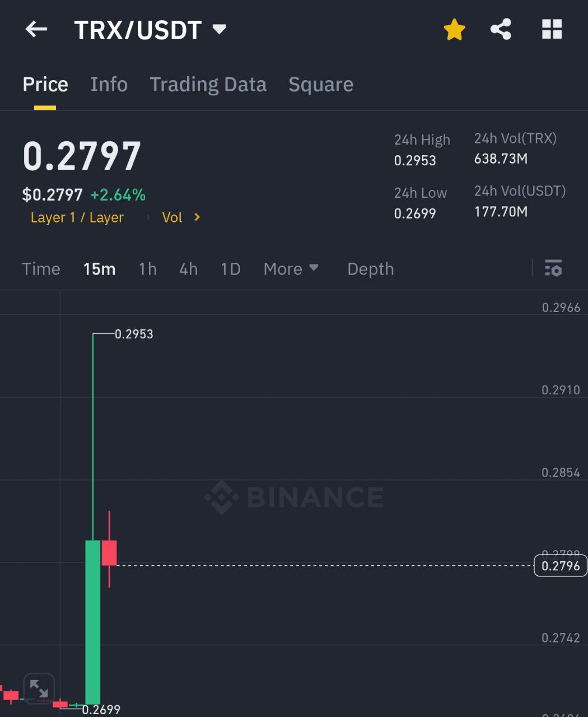Screen dimensions: 588x717
Task: Click the +2.64% change value
Action: [x=118, y=195]
